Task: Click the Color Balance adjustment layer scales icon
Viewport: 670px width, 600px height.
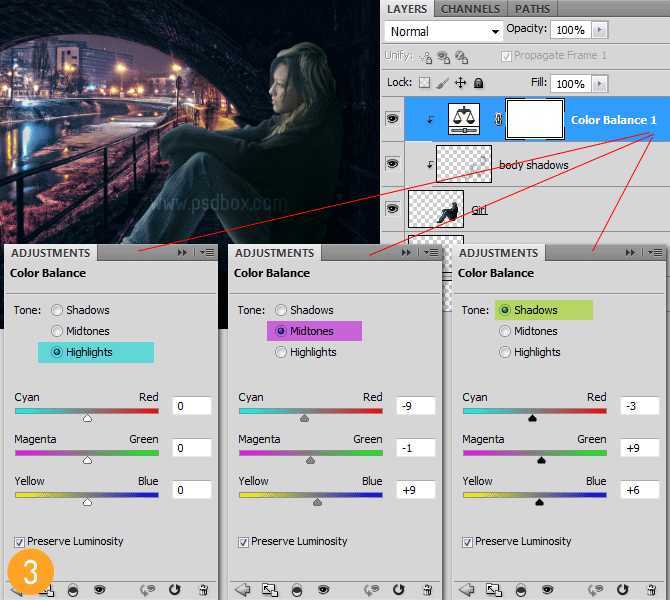Action: pyautogui.click(x=462, y=120)
